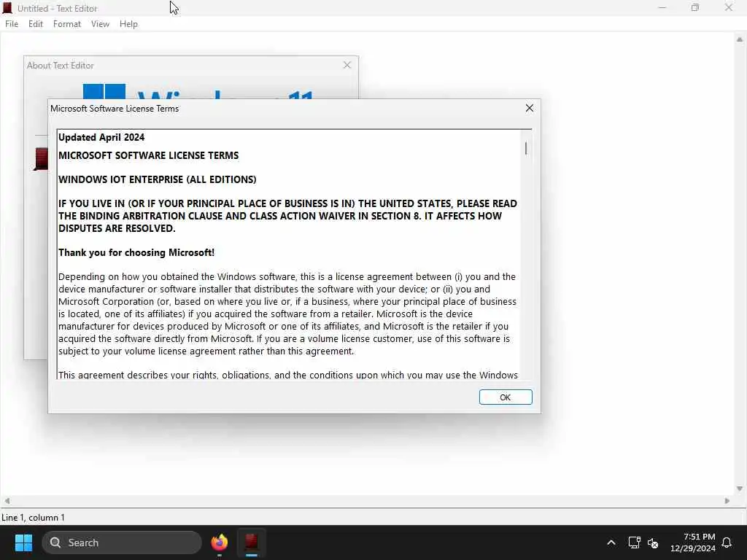Click the network tray icon
The height and width of the screenshot is (560, 747).
pyautogui.click(x=634, y=542)
